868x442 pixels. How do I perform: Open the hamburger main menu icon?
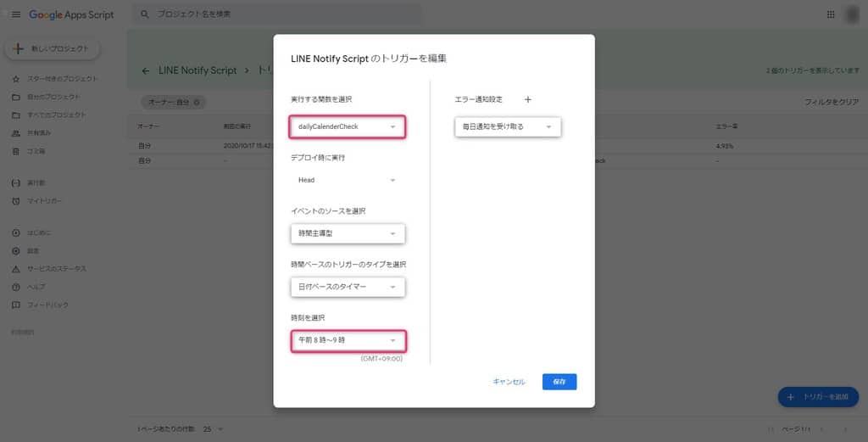point(16,14)
